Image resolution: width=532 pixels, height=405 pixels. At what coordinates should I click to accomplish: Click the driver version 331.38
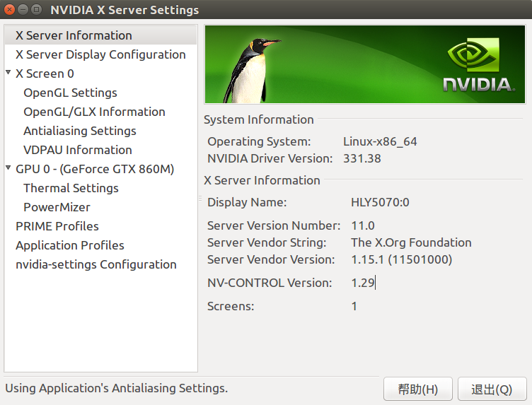(x=362, y=158)
